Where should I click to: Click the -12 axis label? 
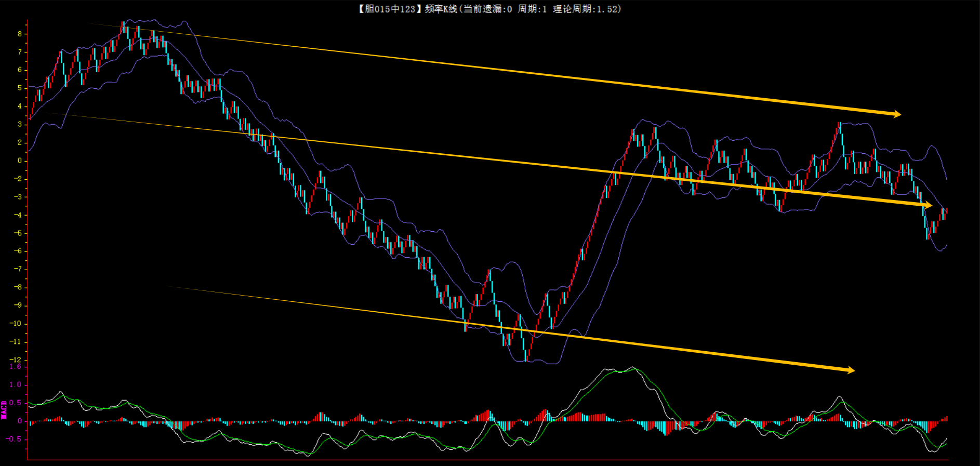pos(16,360)
